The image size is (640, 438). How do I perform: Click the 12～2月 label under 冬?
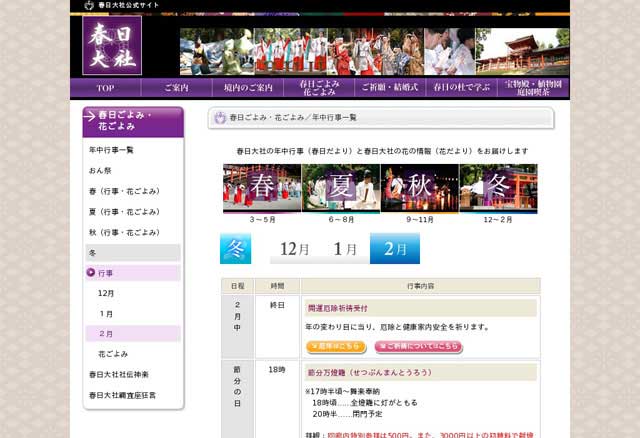(x=498, y=220)
